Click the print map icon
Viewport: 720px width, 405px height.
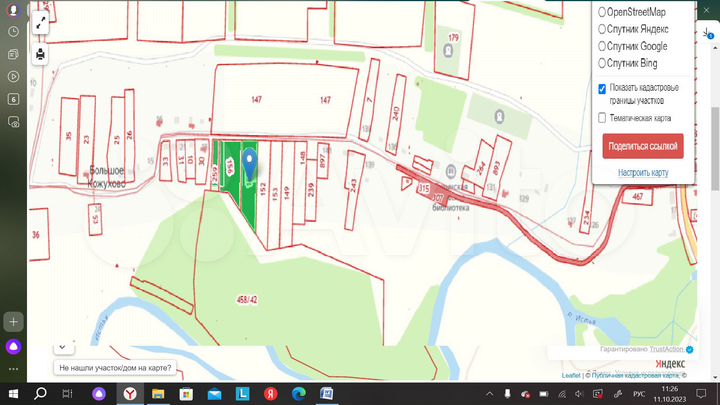pos(40,53)
